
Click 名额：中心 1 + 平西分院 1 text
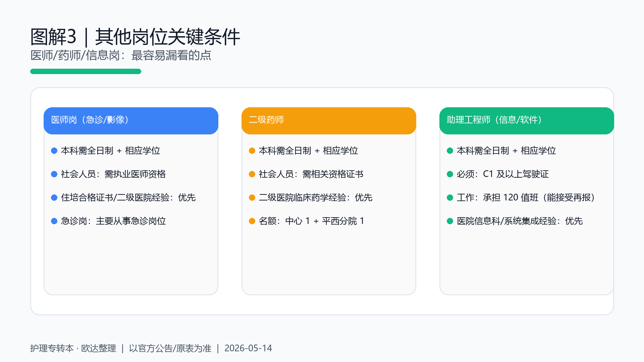click(x=311, y=221)
